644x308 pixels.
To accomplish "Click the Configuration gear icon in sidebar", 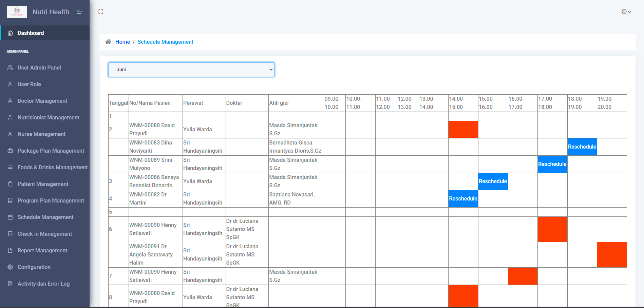I will 10,267.
